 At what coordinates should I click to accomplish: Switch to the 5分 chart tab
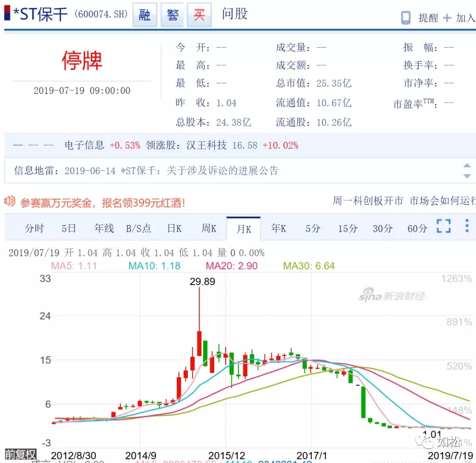pos(312,229)
